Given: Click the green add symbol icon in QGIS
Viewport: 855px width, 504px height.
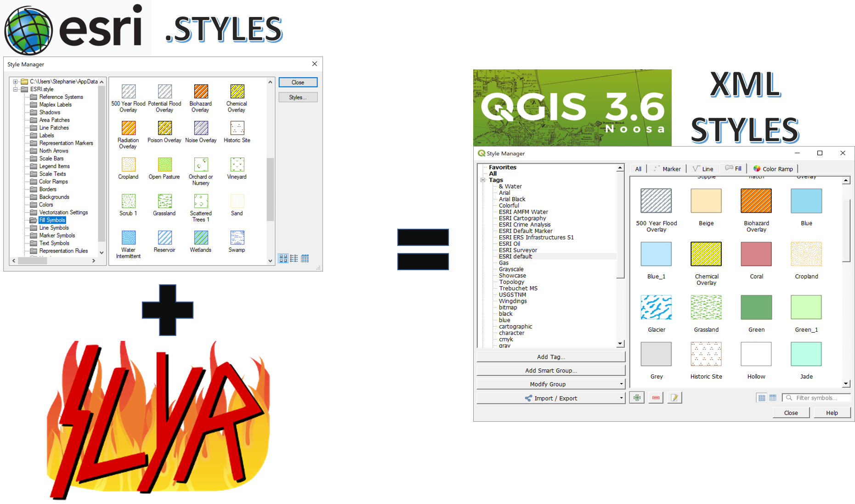Looking at the screenshot, I should [637, 398].
